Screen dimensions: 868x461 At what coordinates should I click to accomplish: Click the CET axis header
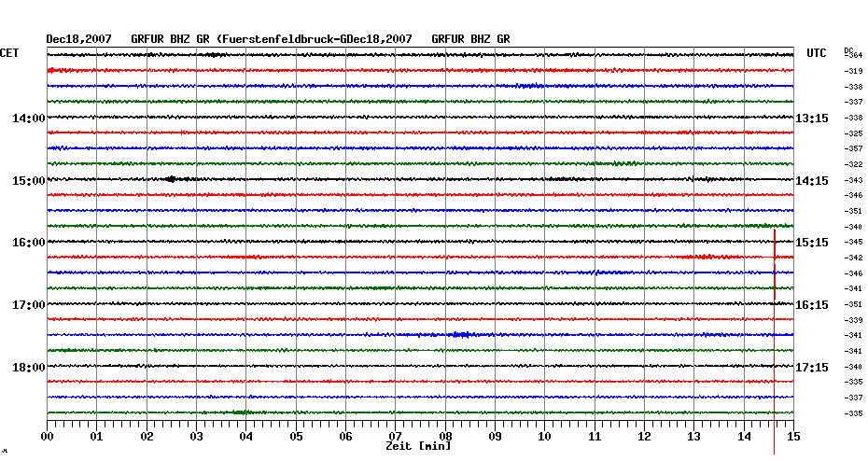8,53
